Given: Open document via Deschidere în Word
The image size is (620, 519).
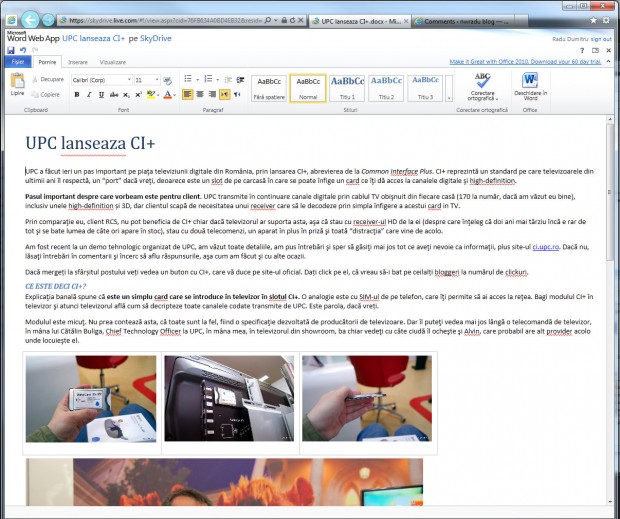Looking at the screenshot, I should 530,87.
